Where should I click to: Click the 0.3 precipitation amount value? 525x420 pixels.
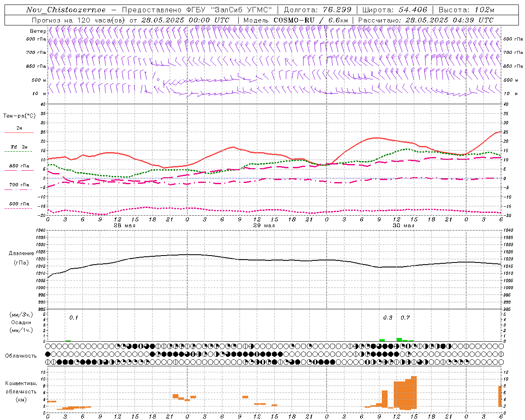pyautogui.click(x=388, y=317)
